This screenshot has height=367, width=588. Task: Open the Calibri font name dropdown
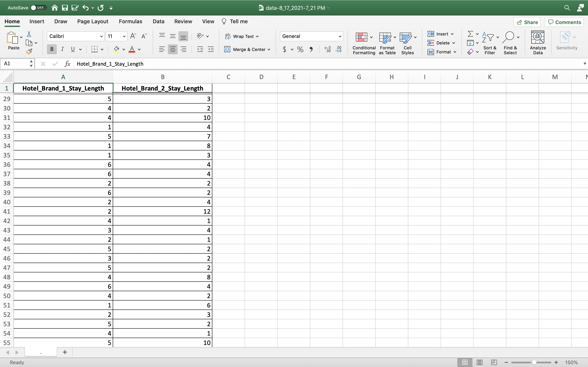pyautogui.click(x=101, y=36)
